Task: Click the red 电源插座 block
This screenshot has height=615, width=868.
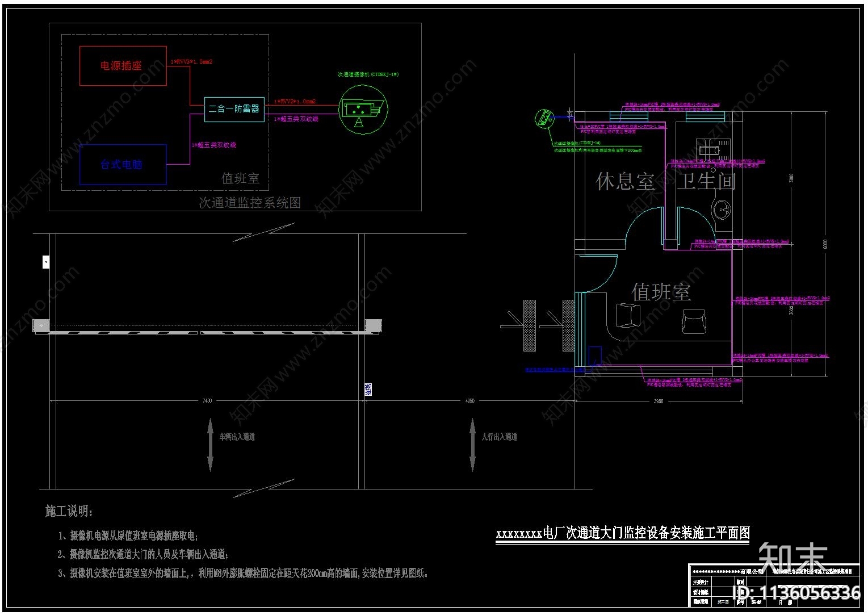Action: coord(123,66)
